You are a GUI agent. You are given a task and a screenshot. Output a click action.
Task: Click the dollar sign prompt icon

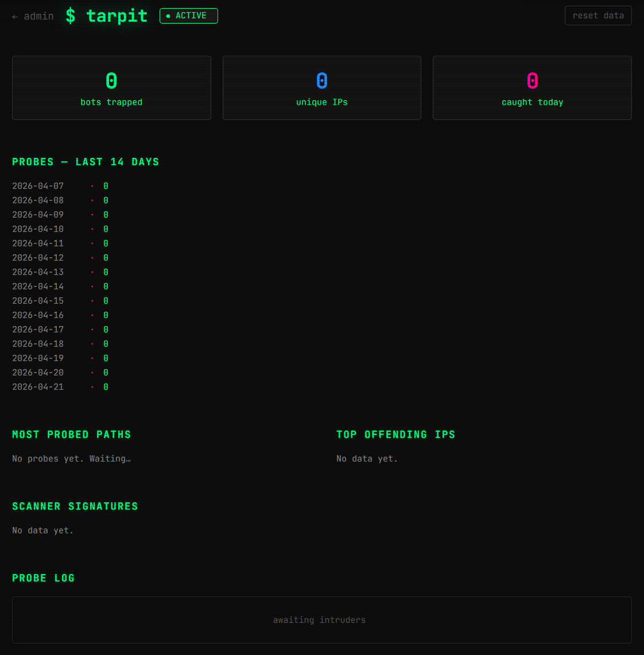70,16
